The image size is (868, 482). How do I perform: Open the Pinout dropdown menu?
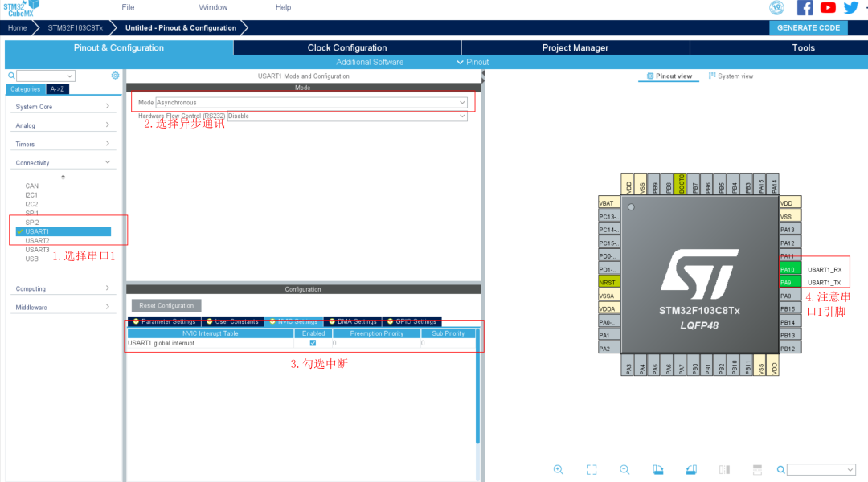coord(473,62)
